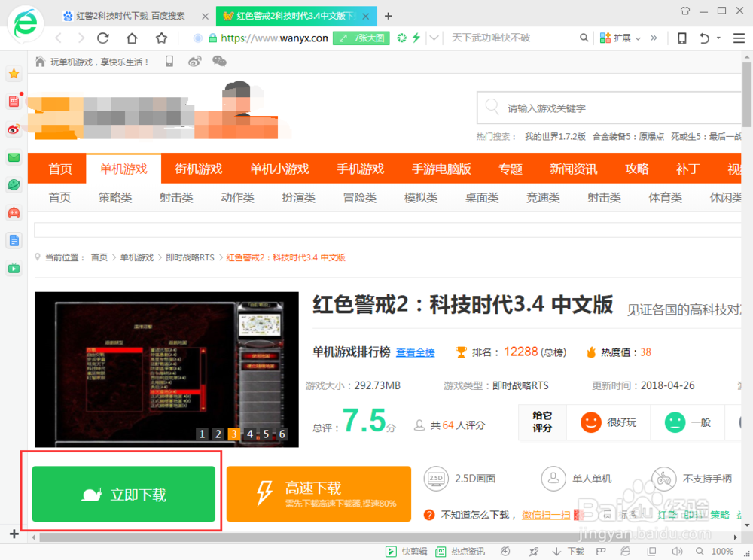Close the 红色警戒2科技时代3.4中文版 tab
Viewport: 753px width, 560px height.
pos(365,17)
